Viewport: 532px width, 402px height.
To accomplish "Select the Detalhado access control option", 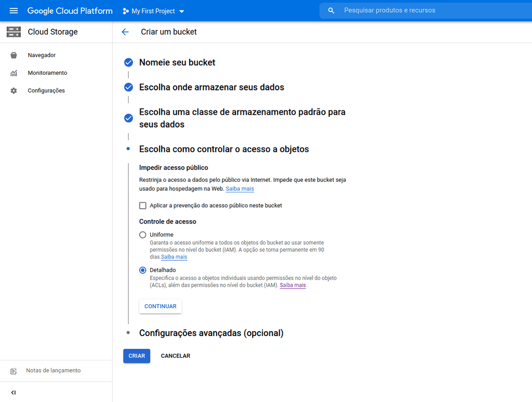I will (x=143, y=271).
